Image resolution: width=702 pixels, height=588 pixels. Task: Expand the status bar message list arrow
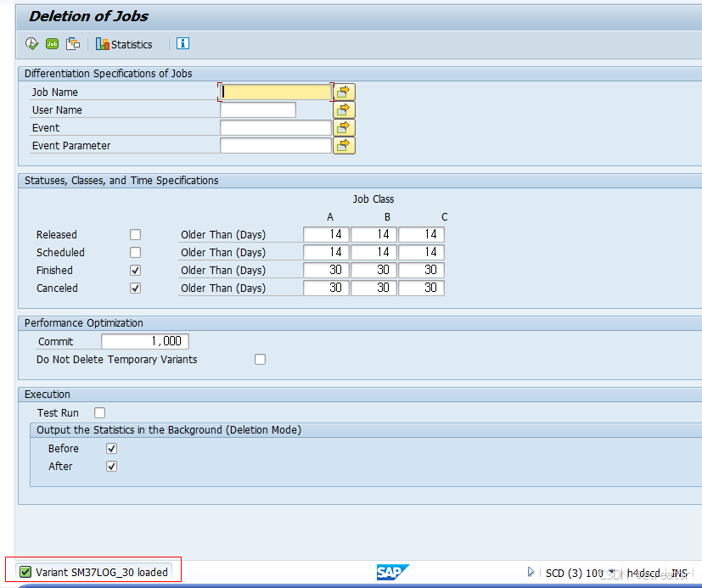tap(531, 572)
